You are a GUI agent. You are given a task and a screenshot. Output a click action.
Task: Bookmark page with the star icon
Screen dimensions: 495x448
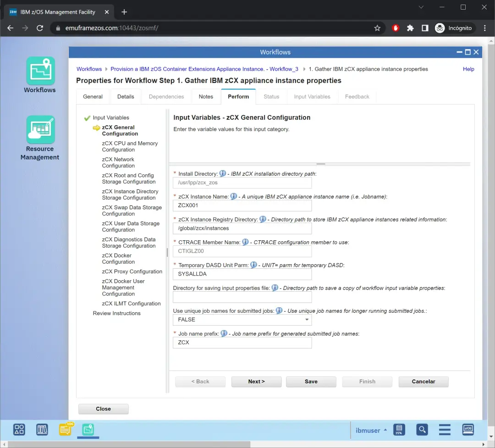pos(377,28)
